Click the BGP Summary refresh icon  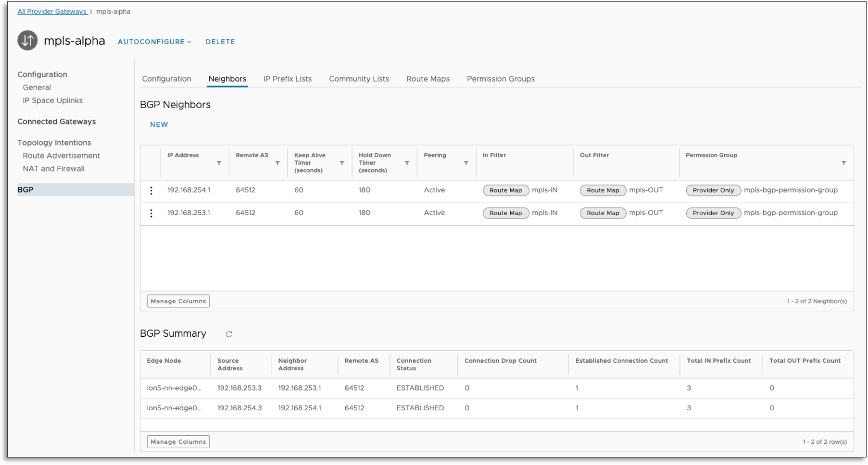(x=229, y=334)
